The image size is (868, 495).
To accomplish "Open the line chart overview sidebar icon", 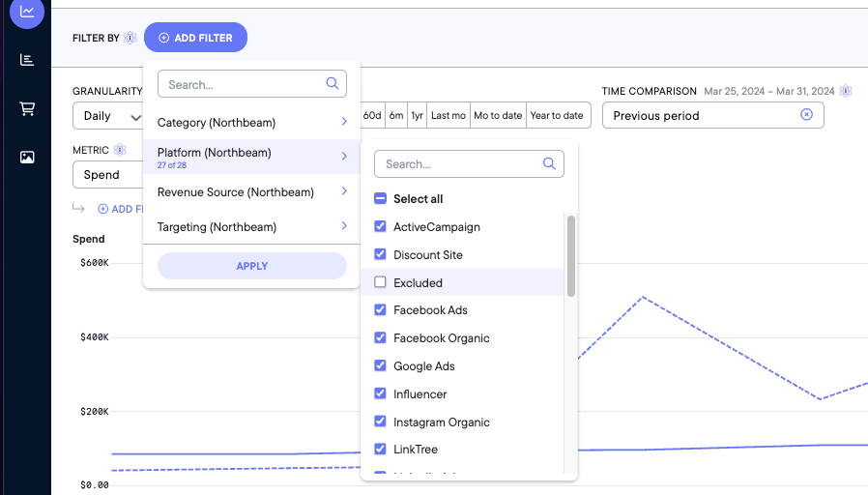I will pyautogui.click(x=26, y=12).
